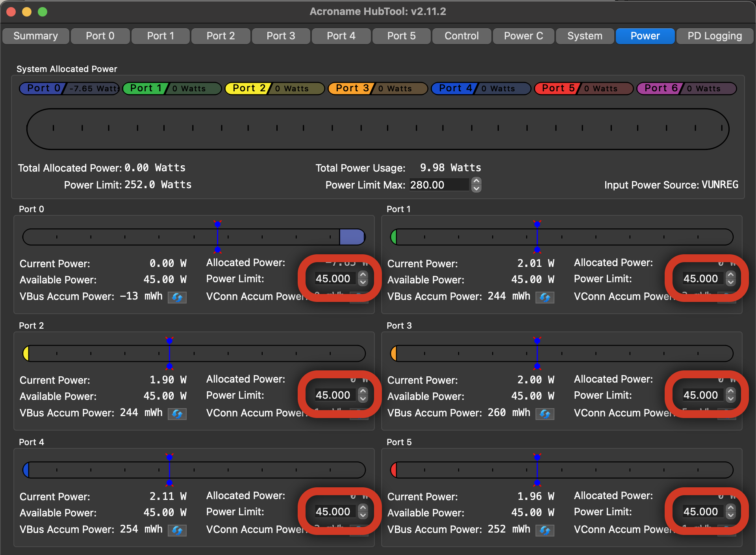Click Port 0 Power Limit field
Viewport: 756px width, 555px height.
335,278
